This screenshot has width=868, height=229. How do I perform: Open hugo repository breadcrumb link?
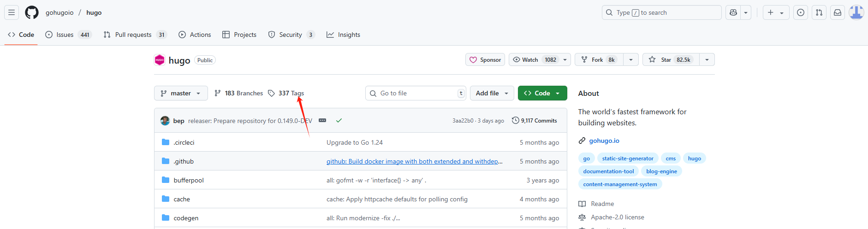tap(94, 12)
